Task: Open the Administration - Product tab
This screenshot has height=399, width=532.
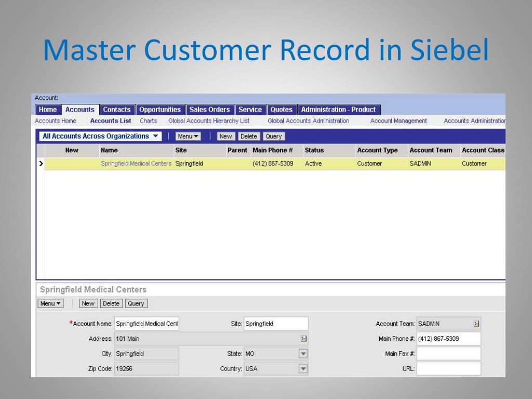Action: pos(339,110)
